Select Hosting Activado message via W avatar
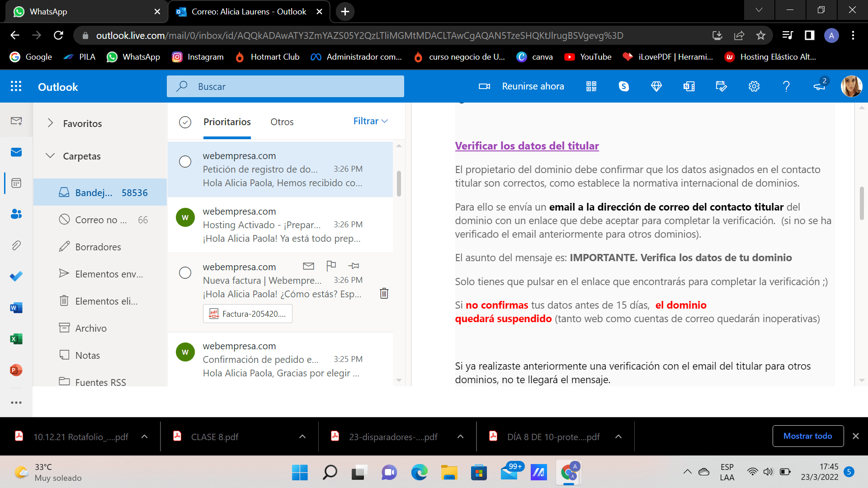Screen dimensions: 868x488 coord(185,217)
